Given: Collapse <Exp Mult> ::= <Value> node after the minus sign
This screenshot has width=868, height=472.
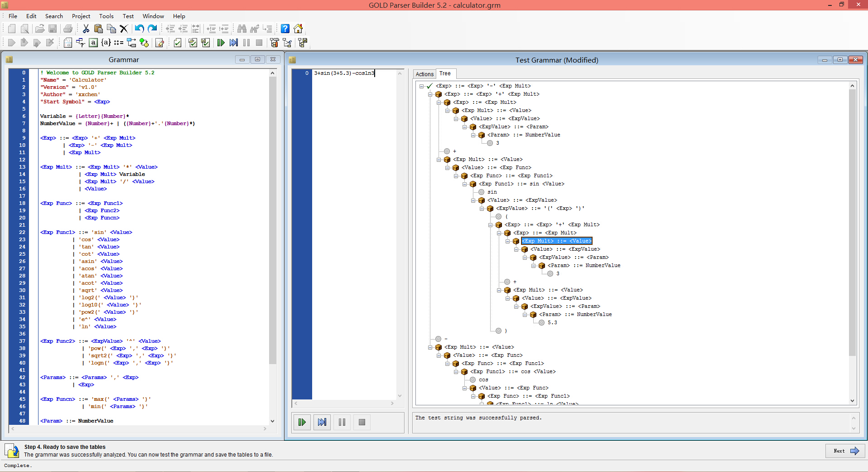Looking at the screenshot, I should (x=430, y=347).
